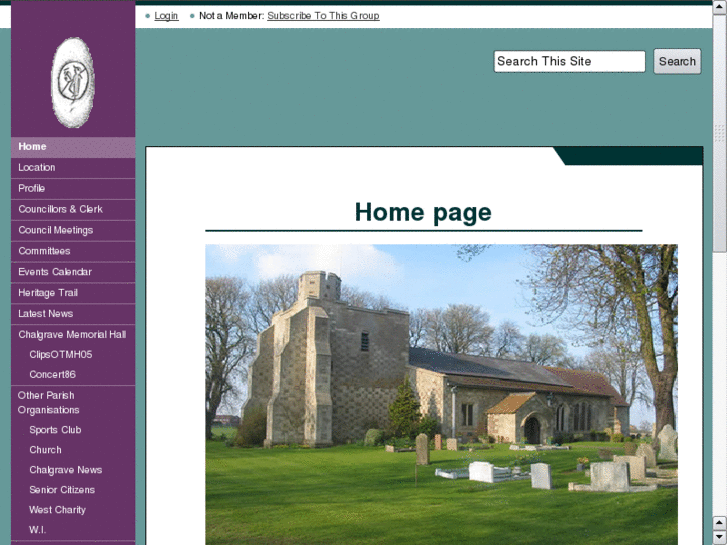727x545 pixels.
Task: Open the Login link
Action: coord(166,16)
